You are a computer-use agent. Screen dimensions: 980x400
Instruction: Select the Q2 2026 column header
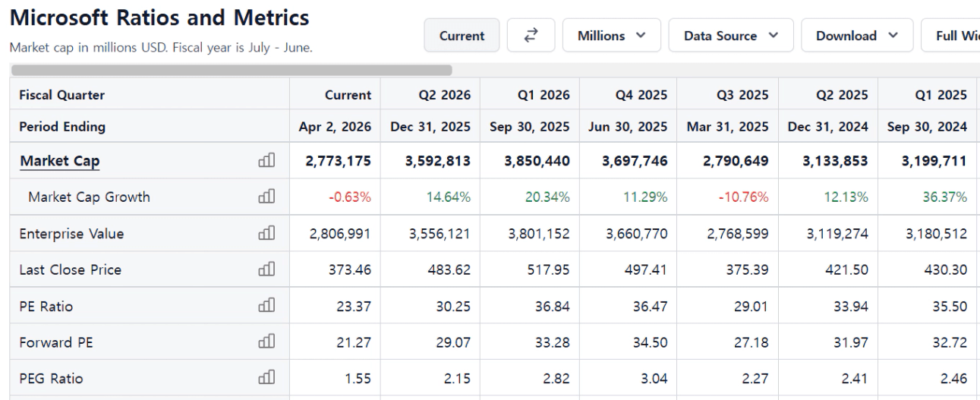444,95
